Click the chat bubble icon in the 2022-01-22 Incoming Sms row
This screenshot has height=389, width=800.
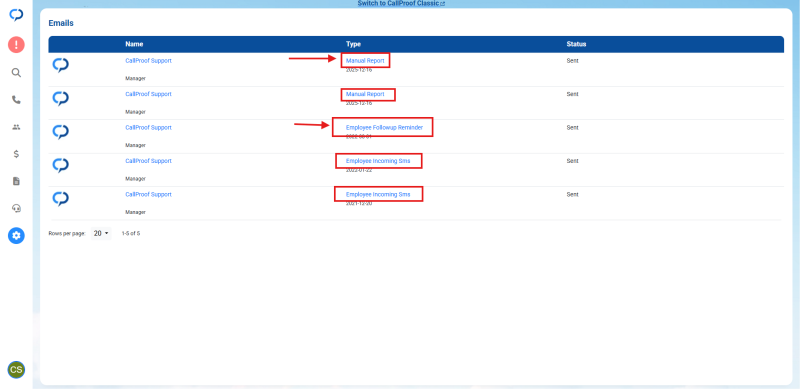point(61,165)
